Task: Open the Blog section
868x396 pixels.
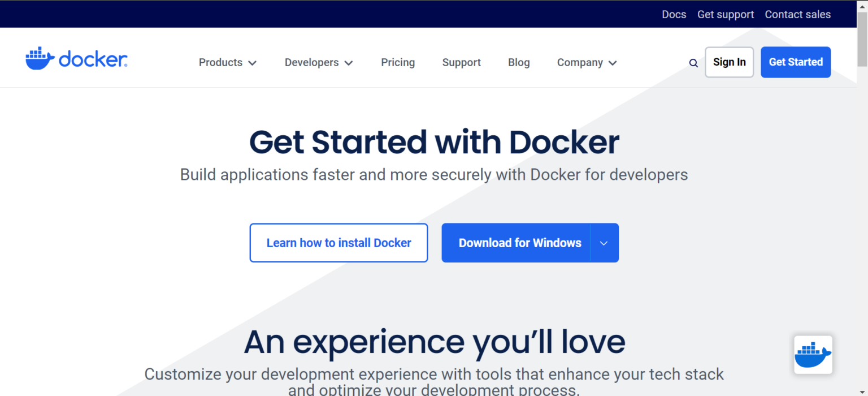Action: 519,62
